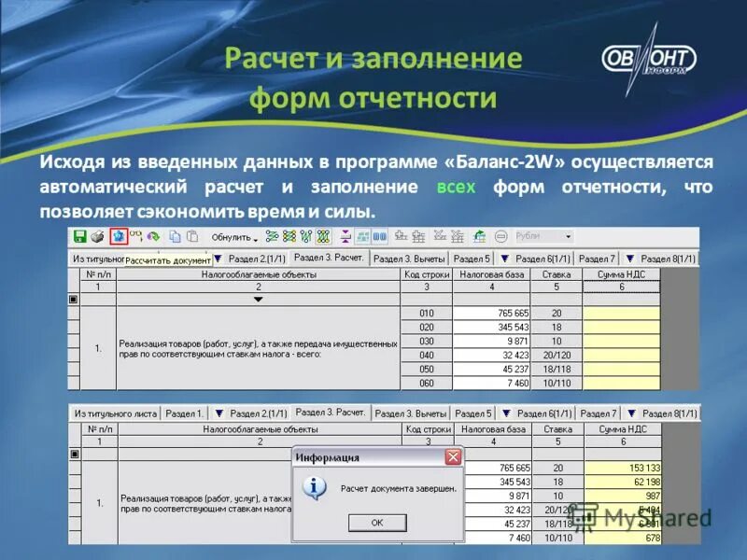Click the gray circle minus icon
The width and height of the screenshot is (747, 560).
pyautogui.click(x=500, y=236)
